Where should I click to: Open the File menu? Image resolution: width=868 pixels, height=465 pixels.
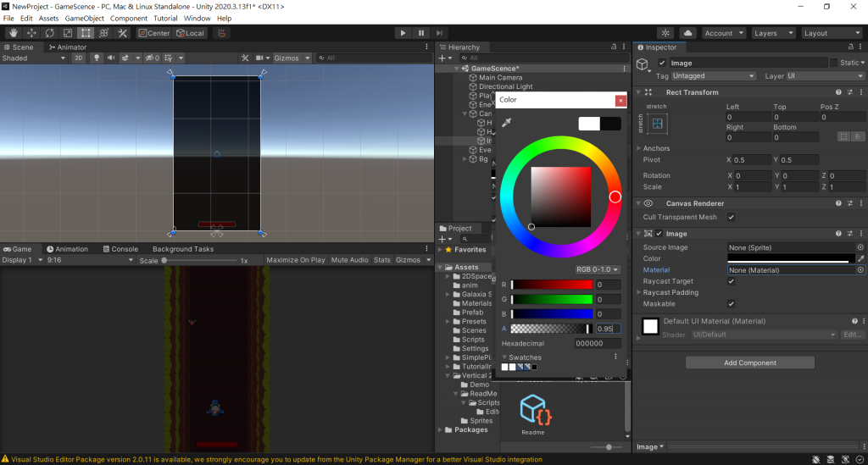(8, 19)
